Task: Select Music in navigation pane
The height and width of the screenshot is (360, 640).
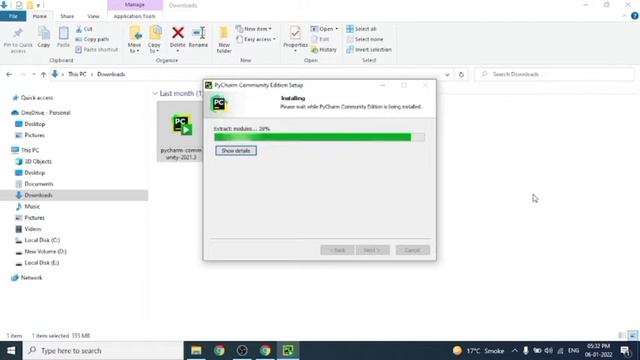Action: click(32, 207)
